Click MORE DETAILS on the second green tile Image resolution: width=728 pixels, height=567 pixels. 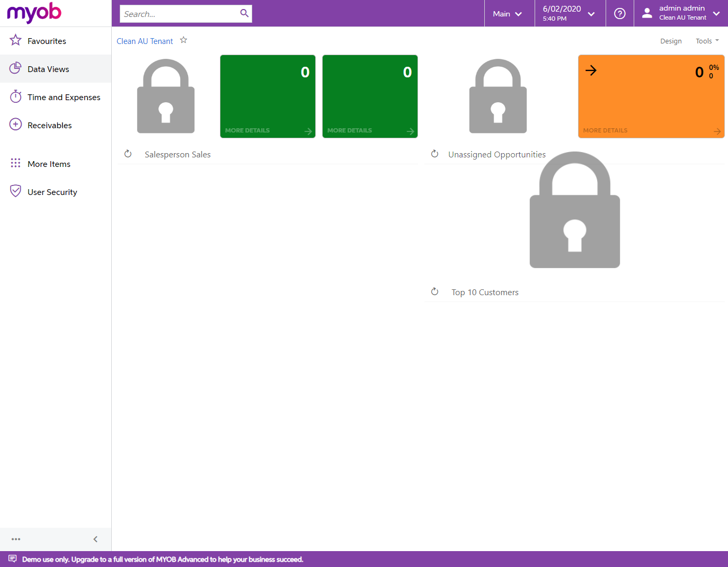(350, 130)
